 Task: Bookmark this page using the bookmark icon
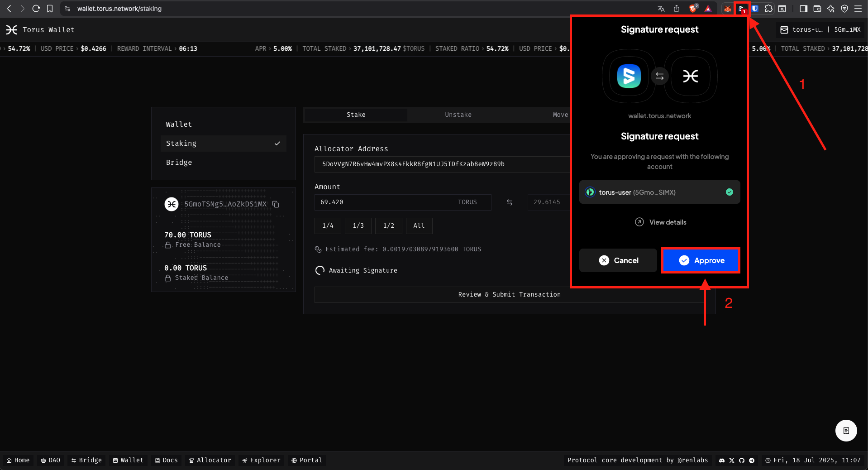(50, 9)
